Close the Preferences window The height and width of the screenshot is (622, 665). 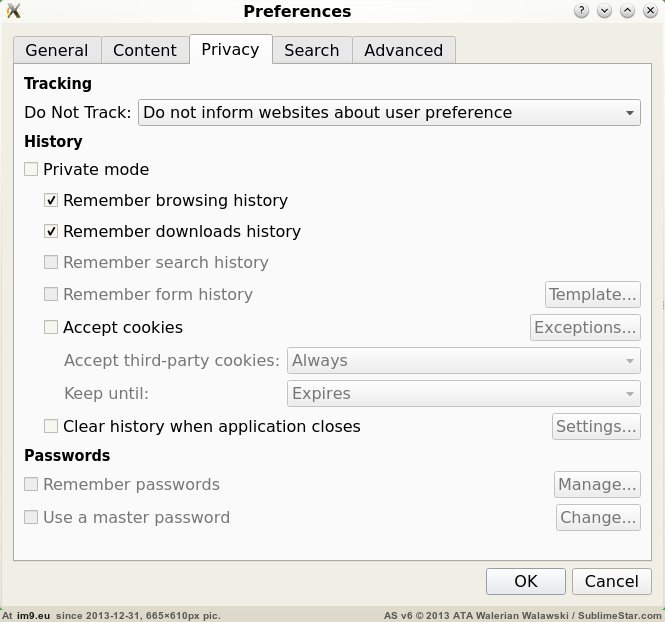click(x=650, y=12)
